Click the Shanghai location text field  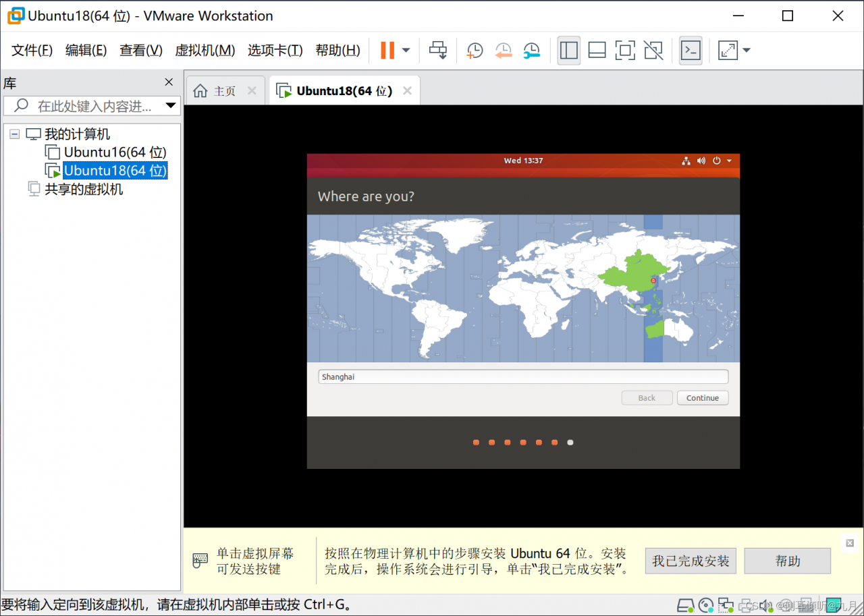[x=523, y=377]
